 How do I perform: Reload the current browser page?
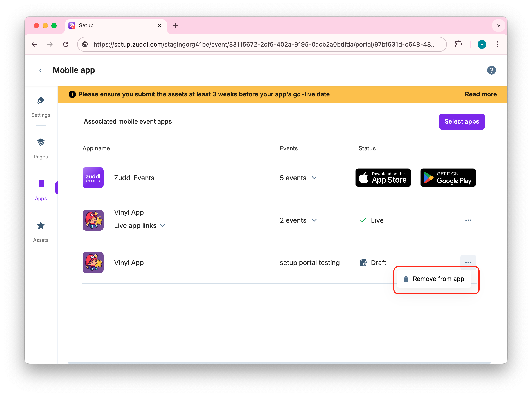pyautogui.click(x=66, y=44)
